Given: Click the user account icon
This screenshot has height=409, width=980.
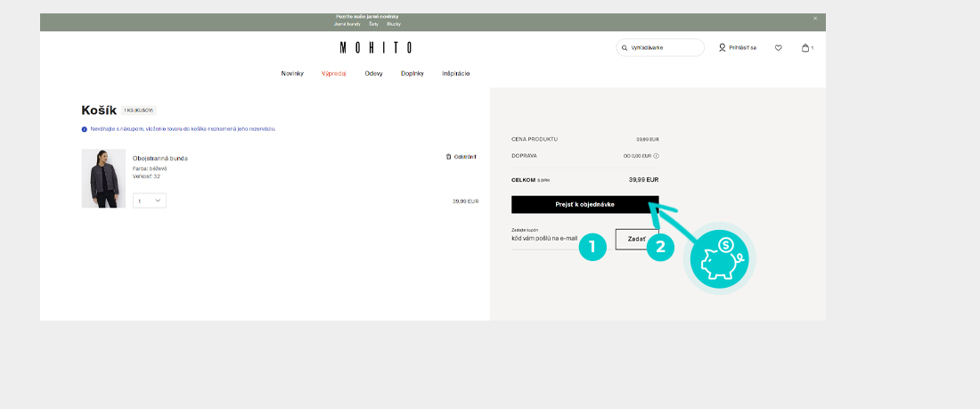Looking at the screenshot, I should click(723, 48).
